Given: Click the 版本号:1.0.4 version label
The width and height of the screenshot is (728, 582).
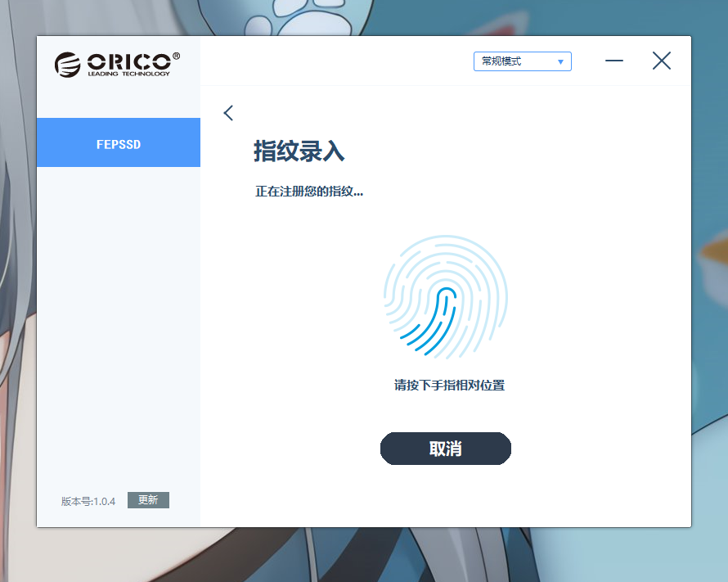Looking at the screenshot, I should pyautogui.click(x=88, y=501).
